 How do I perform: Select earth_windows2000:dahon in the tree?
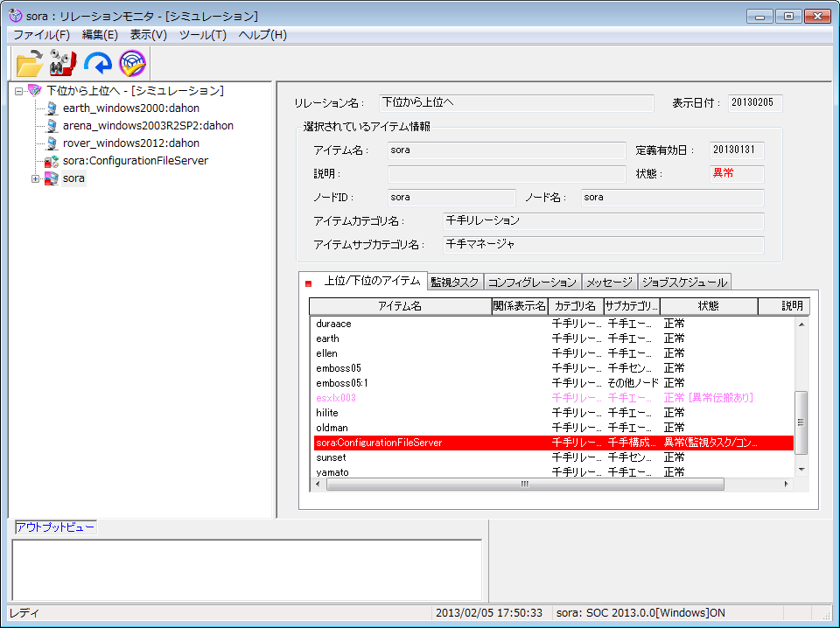tap(130, 108)
